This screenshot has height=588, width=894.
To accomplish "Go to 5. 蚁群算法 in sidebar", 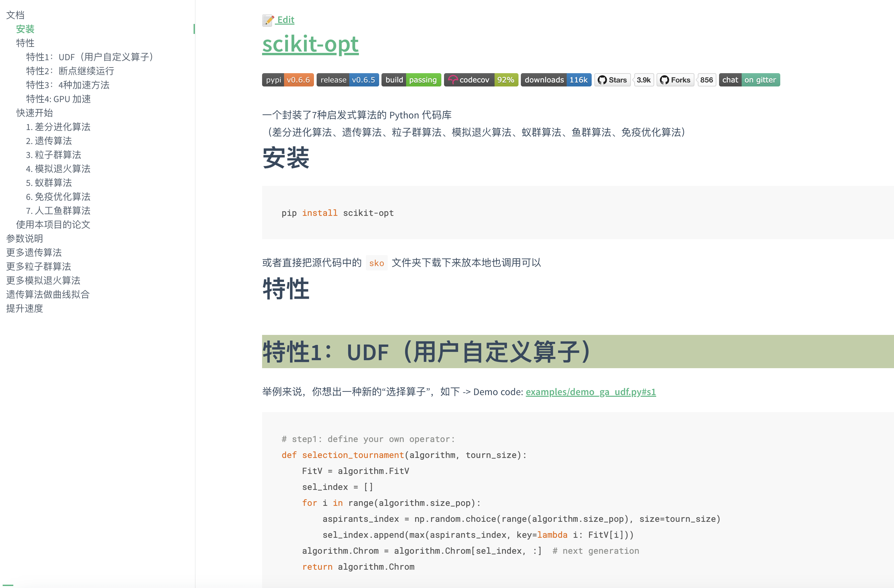I will pyautogui.click(x=49, y=183).
